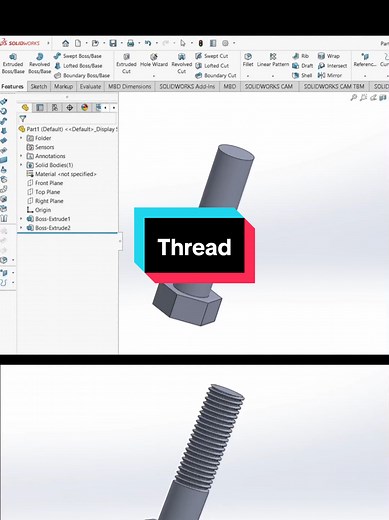This screenshot has height=520, width=389.
Task: Open the Save dropdown arrow
Action: tap(122, 43)
